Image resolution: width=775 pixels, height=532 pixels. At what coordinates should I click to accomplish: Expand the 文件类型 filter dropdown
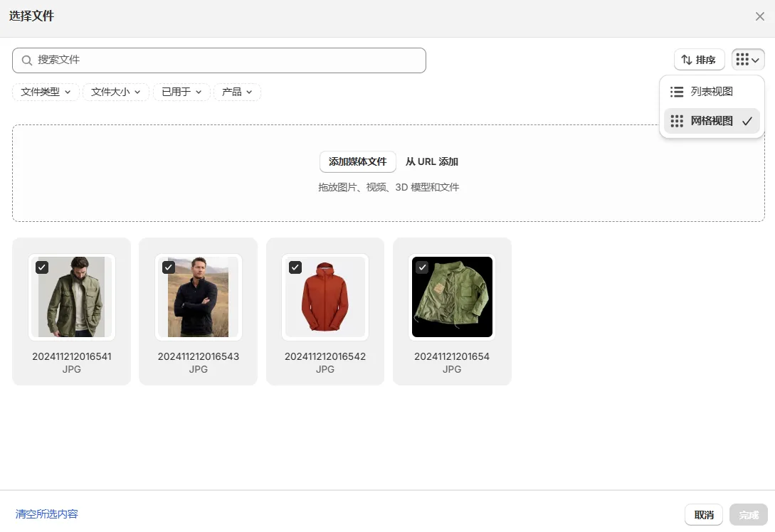(x=46, y=92)
